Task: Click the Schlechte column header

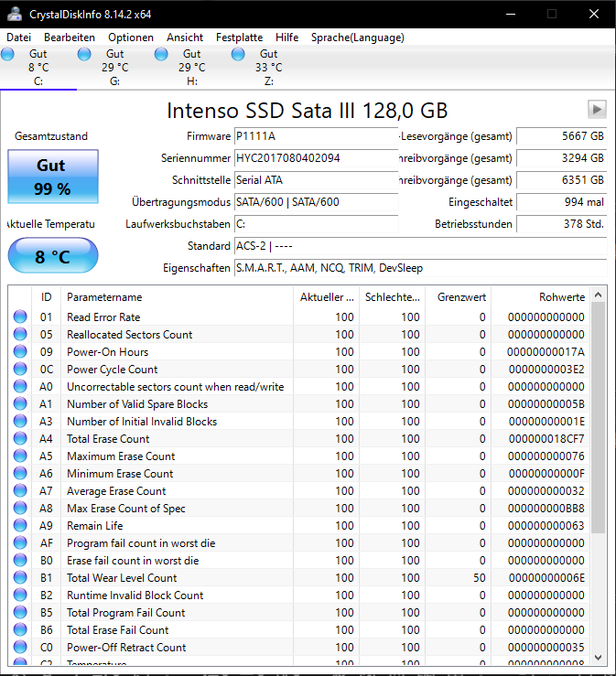Action: pos(392,297)
